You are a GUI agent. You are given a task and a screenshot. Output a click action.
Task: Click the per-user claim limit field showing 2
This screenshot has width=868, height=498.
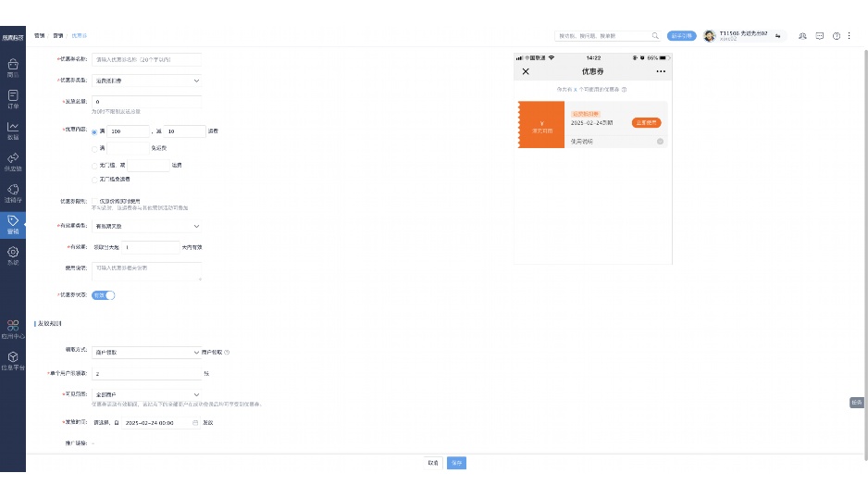(x=146, y=373)
